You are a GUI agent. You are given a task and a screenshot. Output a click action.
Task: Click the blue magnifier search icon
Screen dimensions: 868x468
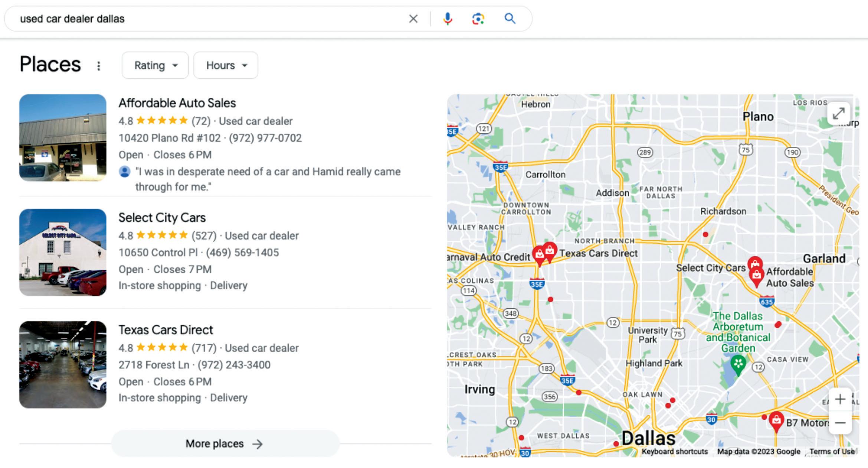point(510,18)
